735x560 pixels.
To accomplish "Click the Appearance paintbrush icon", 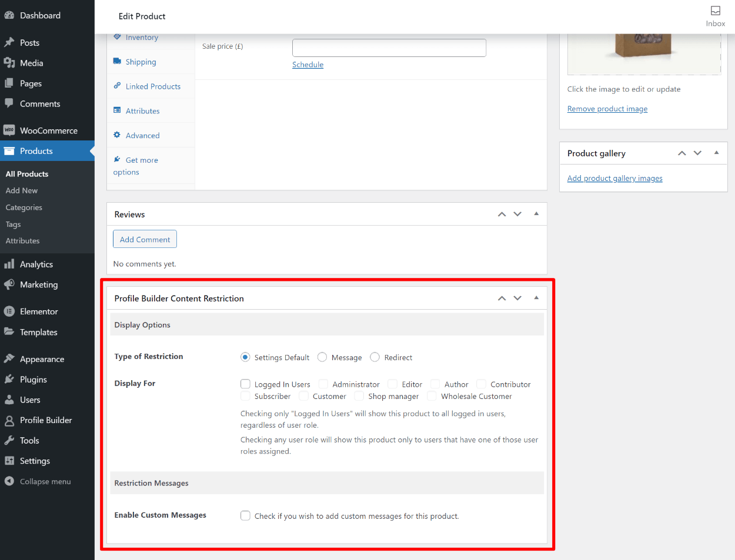I will [9, 359].
